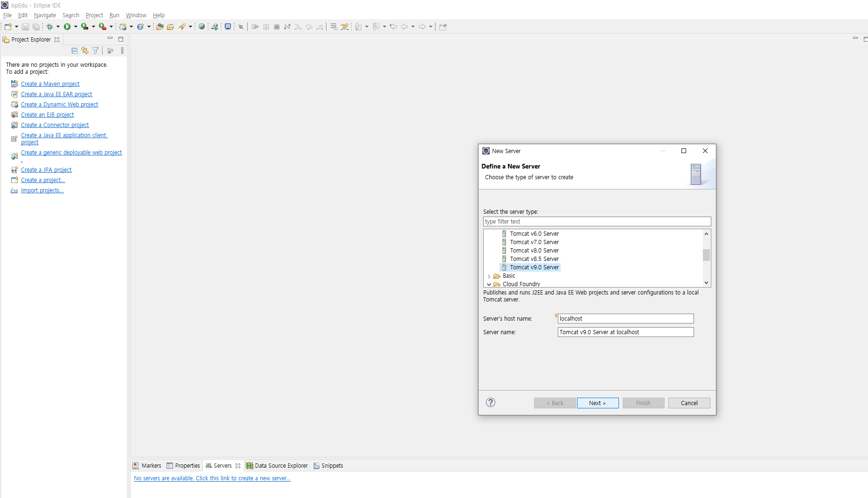Click the server list scrollbar thumb

click(706, 255)
